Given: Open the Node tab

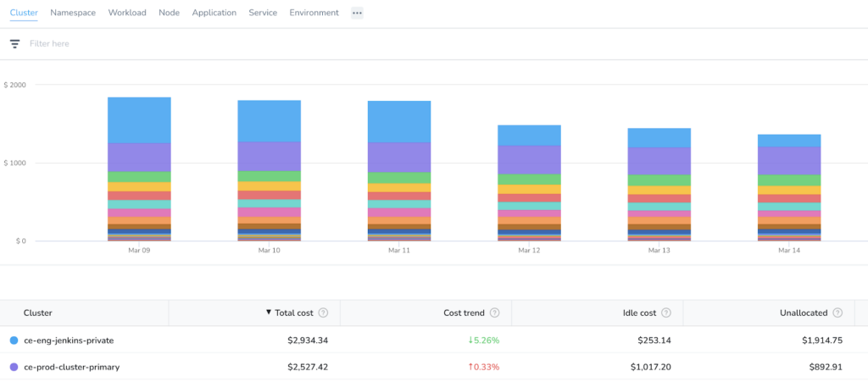Looking at the screenshot, I should pyautogui.click(x=169, y=13).
